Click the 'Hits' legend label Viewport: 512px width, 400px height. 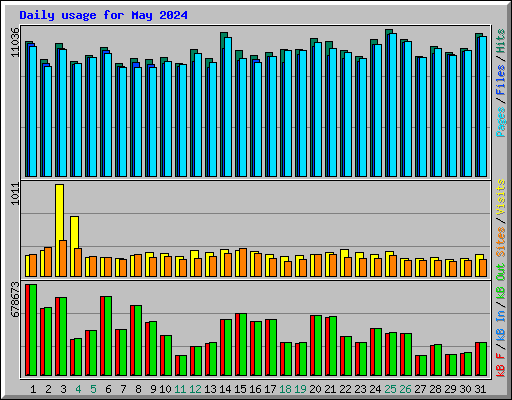point(501,41)
